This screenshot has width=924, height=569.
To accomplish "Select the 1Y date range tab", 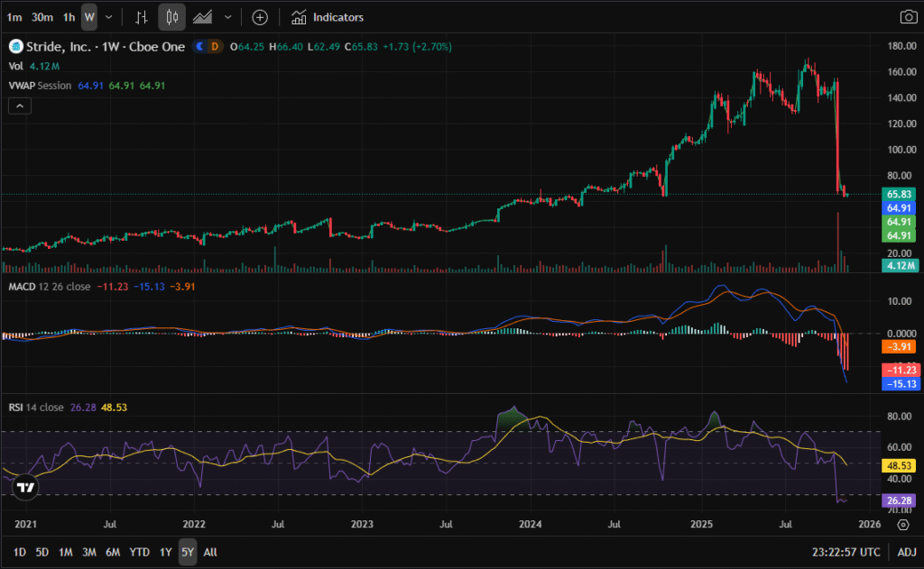I will 165,552.
